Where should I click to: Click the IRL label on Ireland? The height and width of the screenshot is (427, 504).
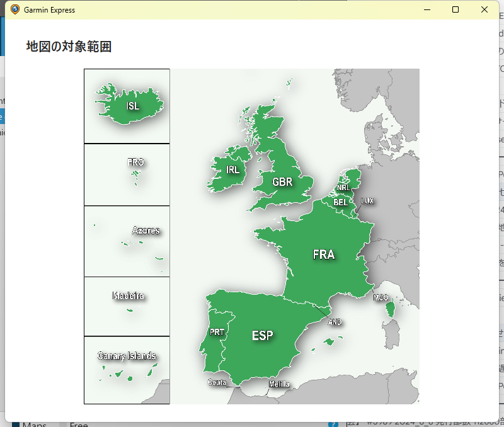(232, 170)
